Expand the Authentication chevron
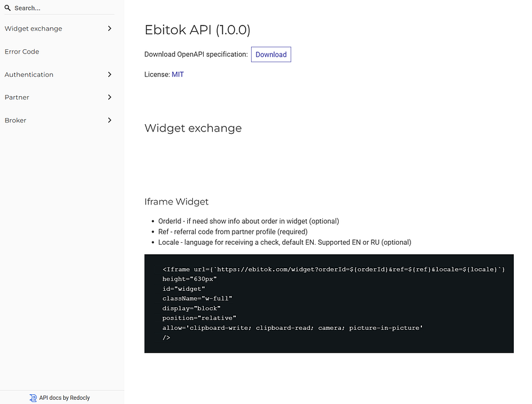The width and height of the screenshot is (532, 404). [x=109, y=74]
